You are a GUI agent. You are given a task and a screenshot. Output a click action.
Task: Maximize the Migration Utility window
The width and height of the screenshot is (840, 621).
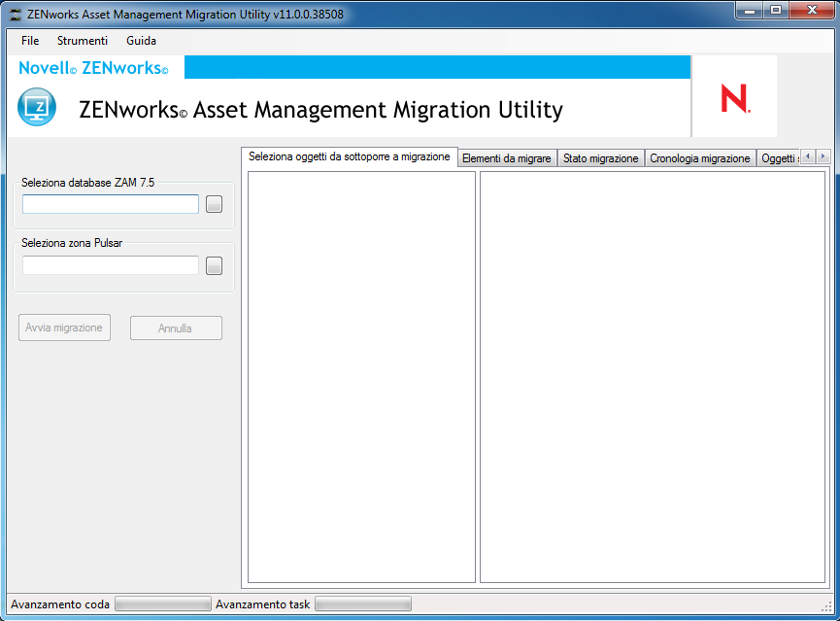(775, 10)
